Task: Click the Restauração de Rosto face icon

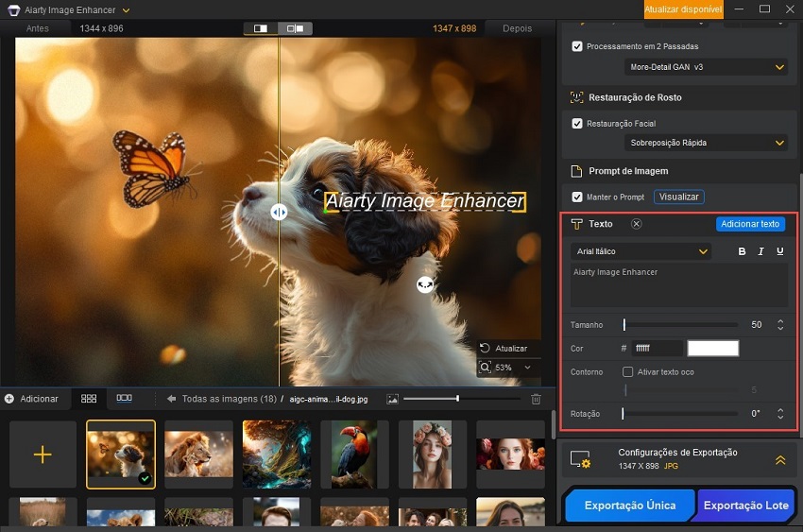Action: (576, 97)
